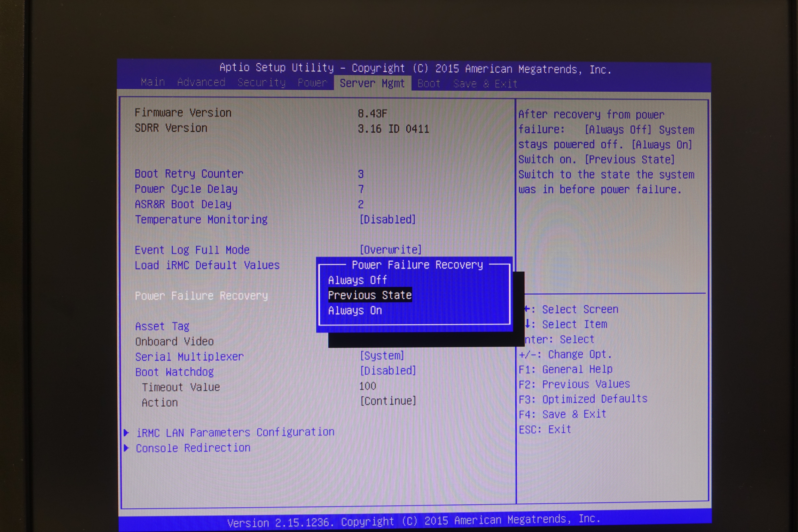Click the help text about power failure
798x532 pixels.
(606, 152)
